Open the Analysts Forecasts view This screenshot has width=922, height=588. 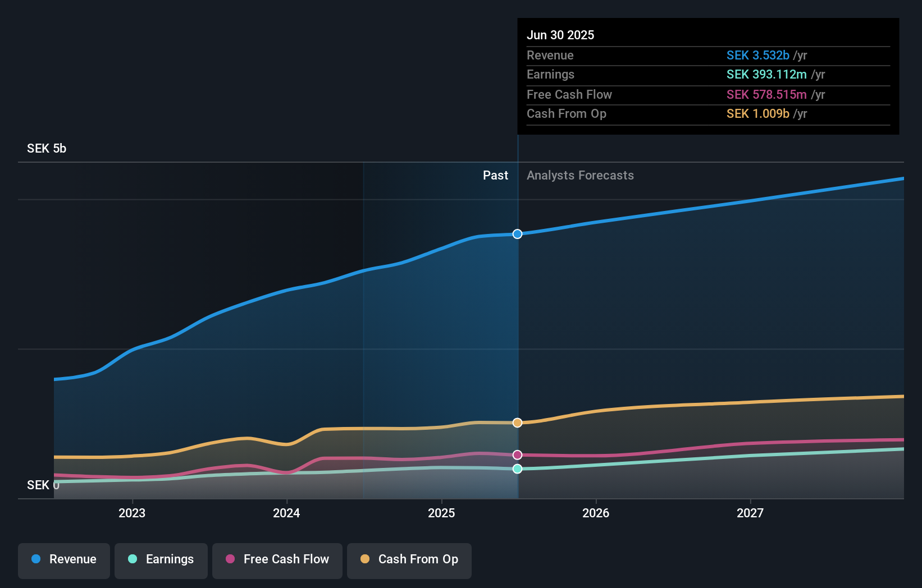pyautogui.click(x=580, y=175)
